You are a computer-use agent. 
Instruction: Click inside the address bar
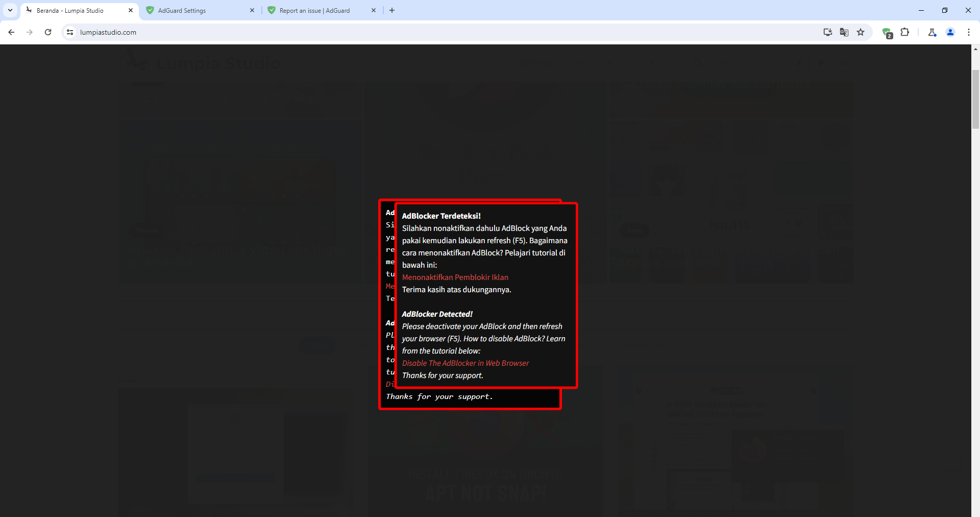coord(204,32)
